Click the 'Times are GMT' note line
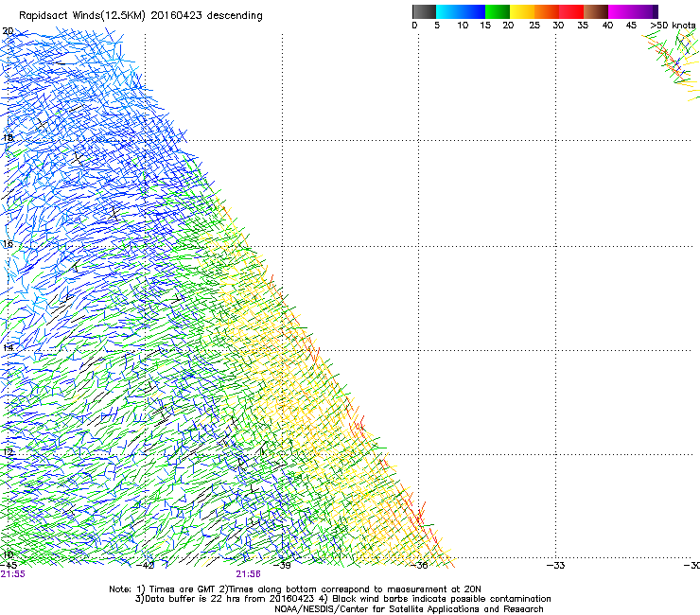 [x=295, y=589]
